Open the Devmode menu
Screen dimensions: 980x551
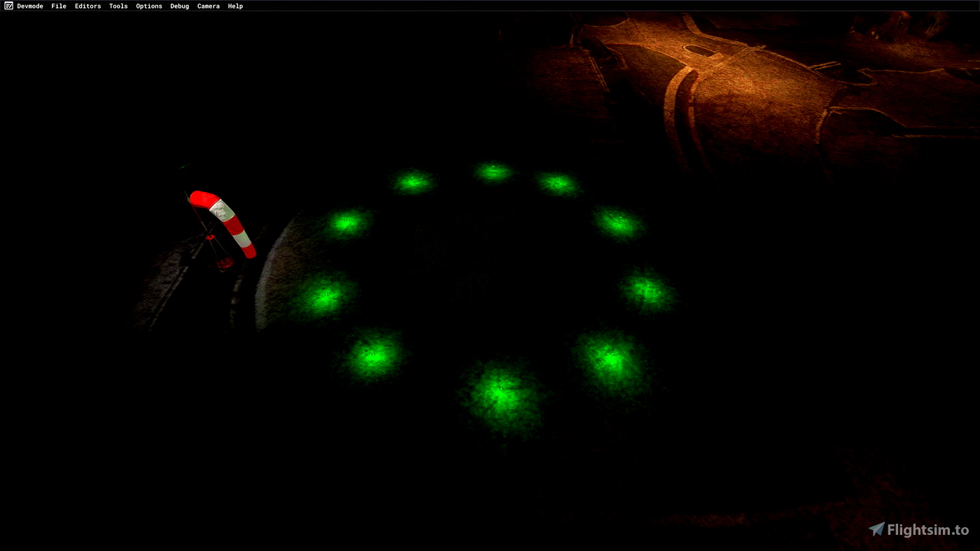click(30, 6)
